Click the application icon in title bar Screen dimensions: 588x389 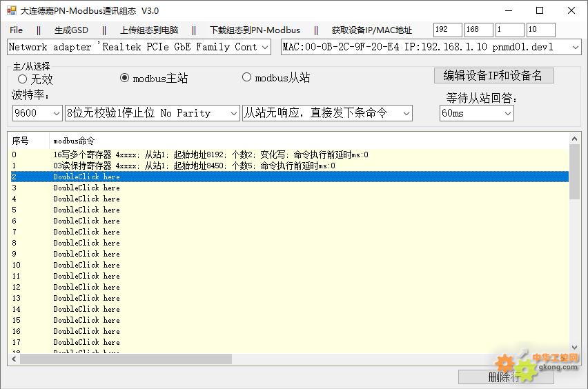[11, 10]
